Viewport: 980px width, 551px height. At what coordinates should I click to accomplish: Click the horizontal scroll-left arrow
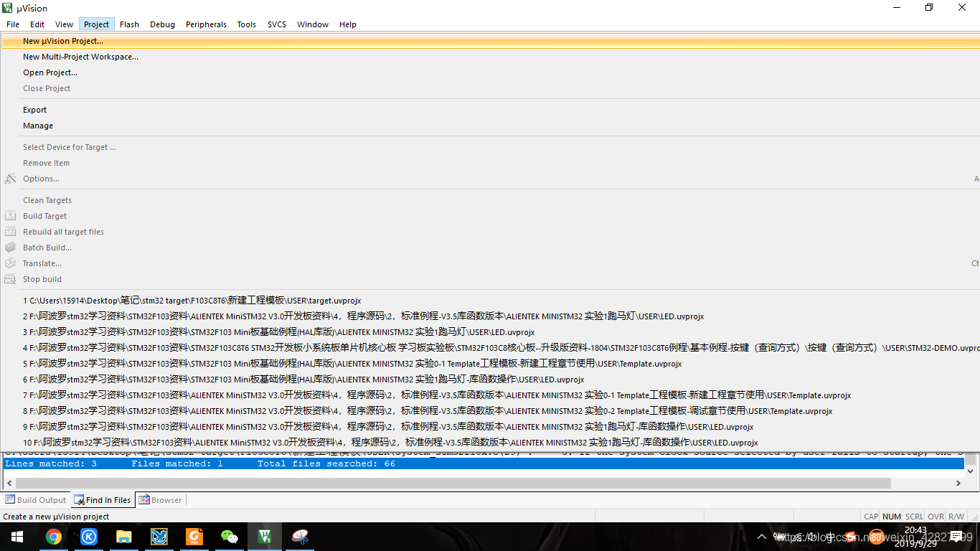[8, 482]
